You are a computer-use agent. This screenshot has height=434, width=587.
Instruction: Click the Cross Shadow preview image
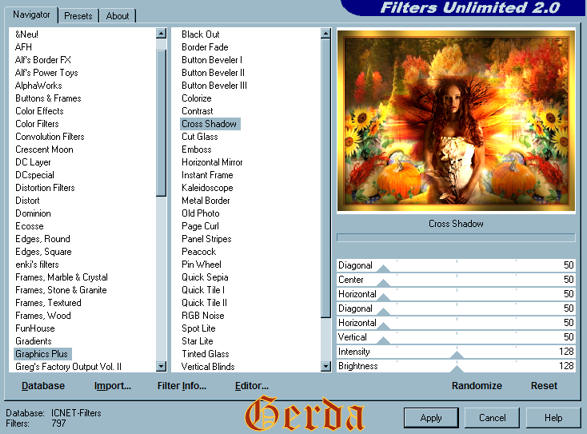coord(456,121)
